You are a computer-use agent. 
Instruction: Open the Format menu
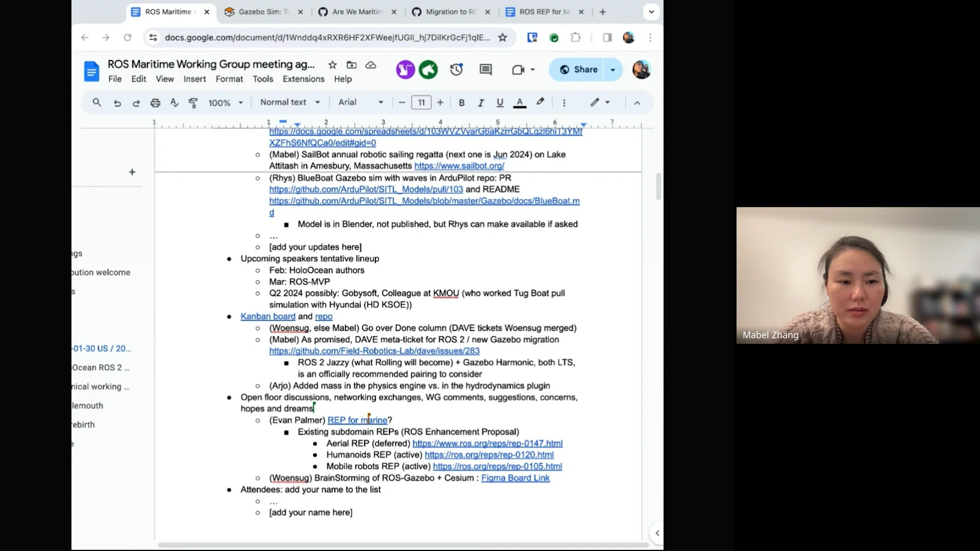(x=229, y=79)
